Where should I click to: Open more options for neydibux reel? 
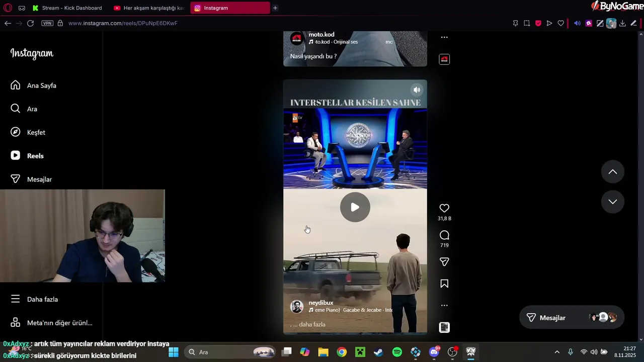tap(444, 305)
